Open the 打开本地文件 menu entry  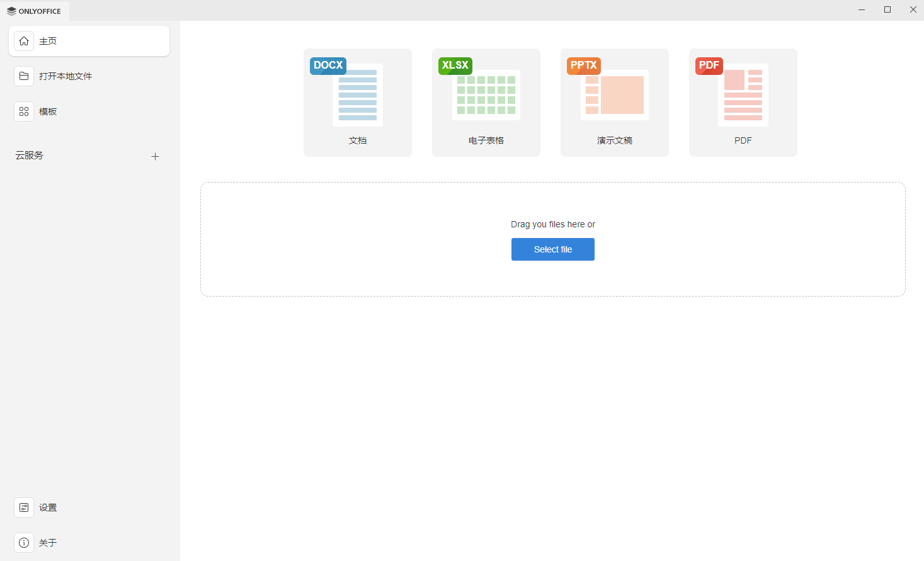pyautogui.click(x=89, y=76)
